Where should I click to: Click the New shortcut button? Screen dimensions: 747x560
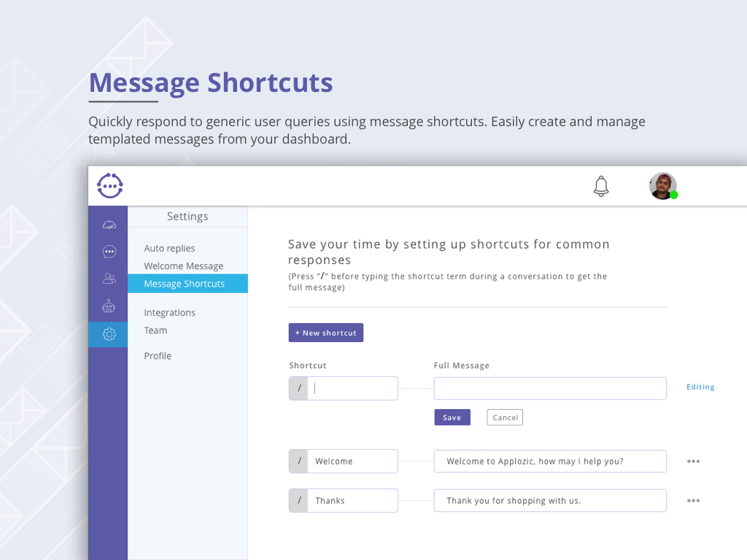pos(326,332)
